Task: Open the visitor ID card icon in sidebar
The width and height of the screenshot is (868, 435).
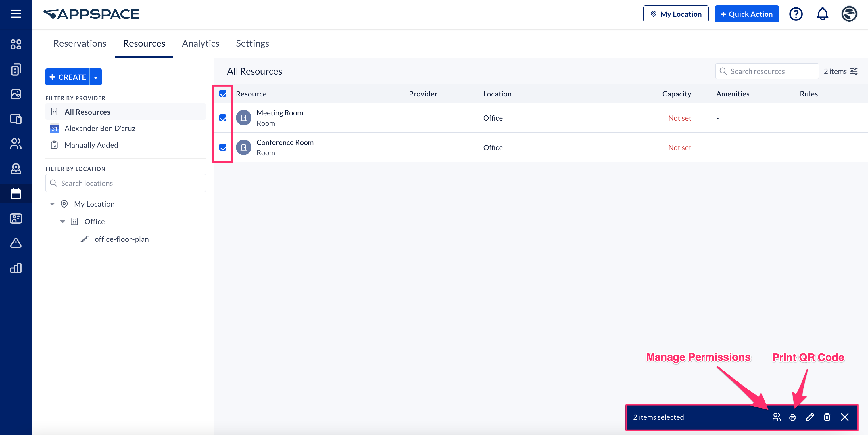Action: tap(16, 219)
